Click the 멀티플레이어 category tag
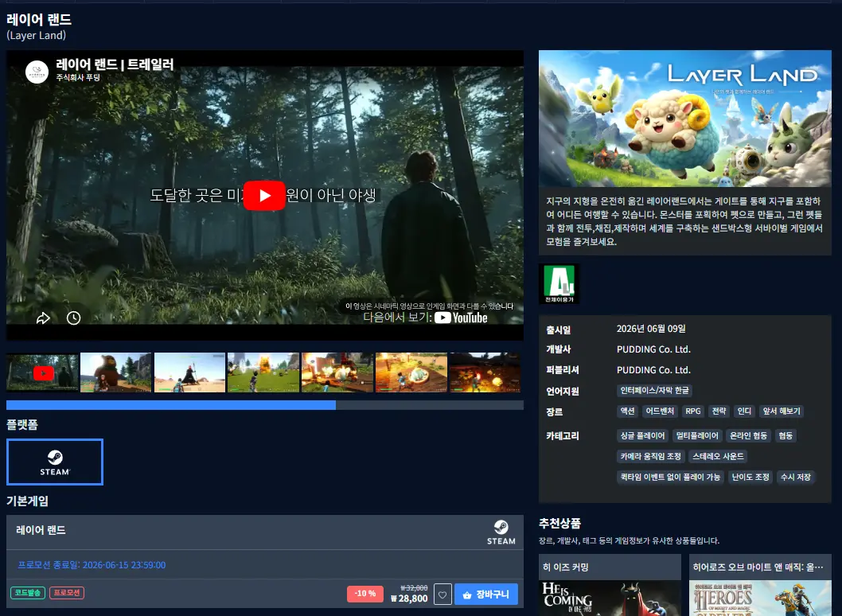842x616 pixels. 697,435
